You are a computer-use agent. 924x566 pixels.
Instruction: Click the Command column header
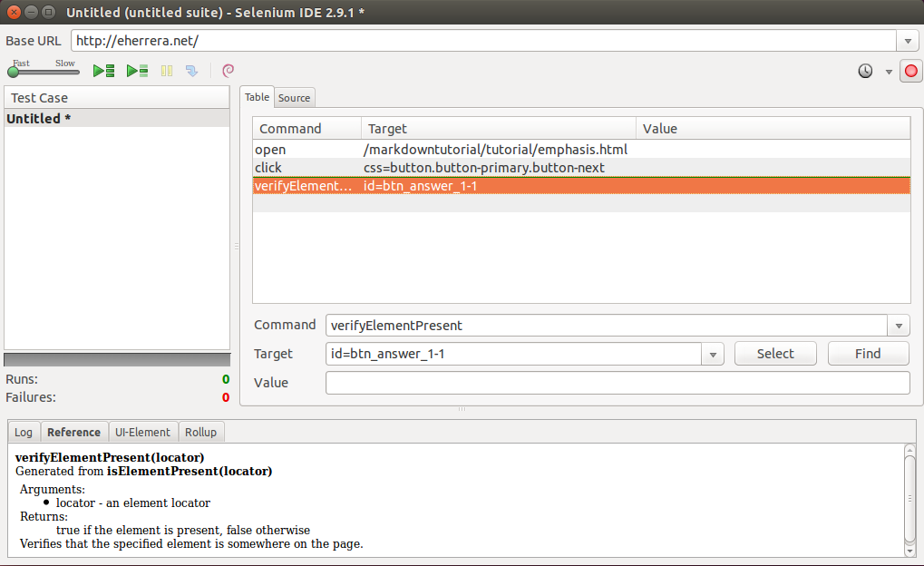point(307,129)
